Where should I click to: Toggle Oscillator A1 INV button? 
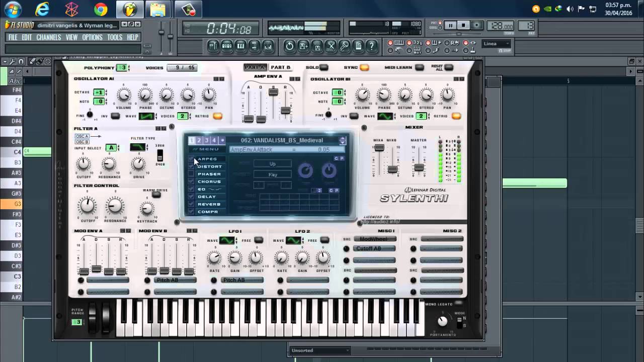(115, 116)
